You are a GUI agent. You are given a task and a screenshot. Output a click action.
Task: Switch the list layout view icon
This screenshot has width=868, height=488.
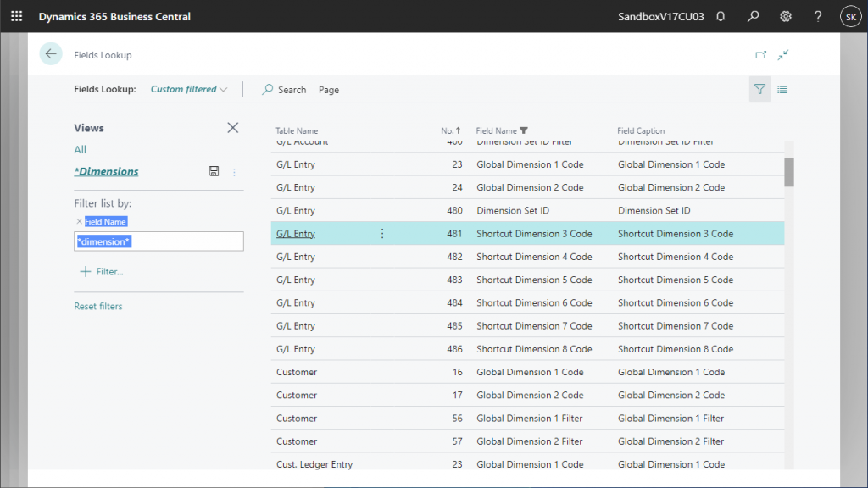pyautogui.click(x=782, y=89)
